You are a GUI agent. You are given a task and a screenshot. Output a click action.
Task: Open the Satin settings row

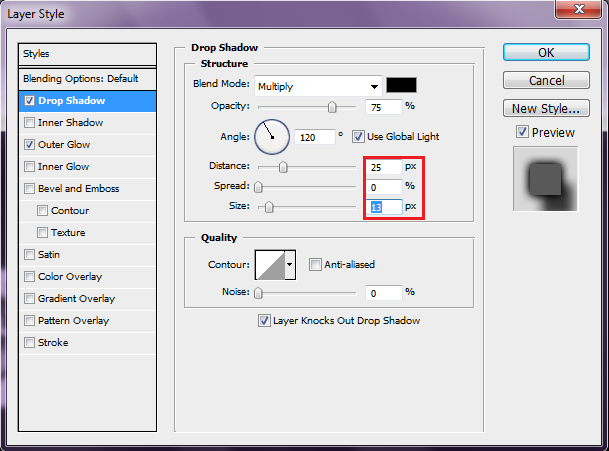pyautogui.click(x=87, y=255)
